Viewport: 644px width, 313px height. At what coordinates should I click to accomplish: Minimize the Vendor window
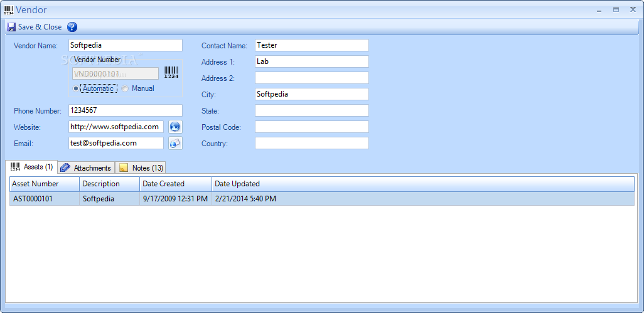[x=599, y=10]
